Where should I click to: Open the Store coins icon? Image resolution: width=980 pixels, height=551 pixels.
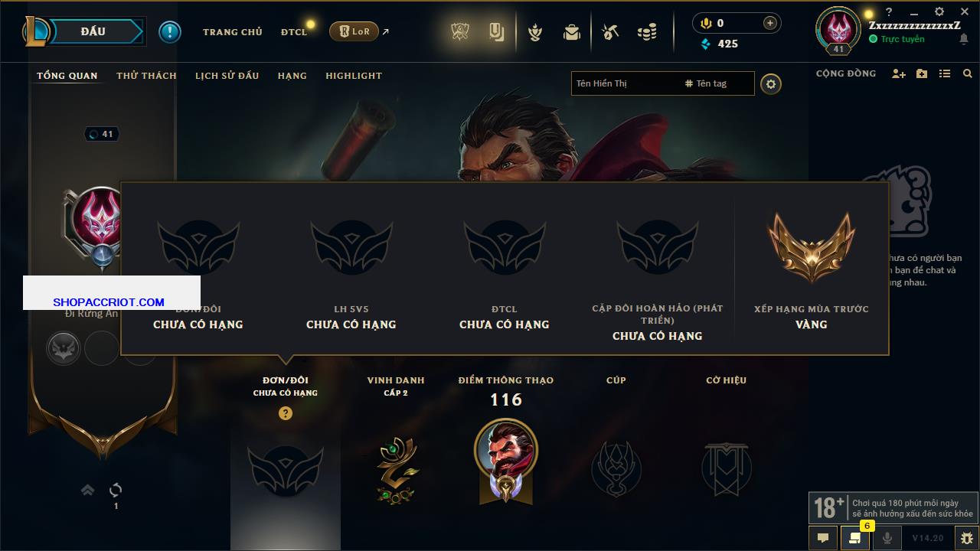point(647,32)
